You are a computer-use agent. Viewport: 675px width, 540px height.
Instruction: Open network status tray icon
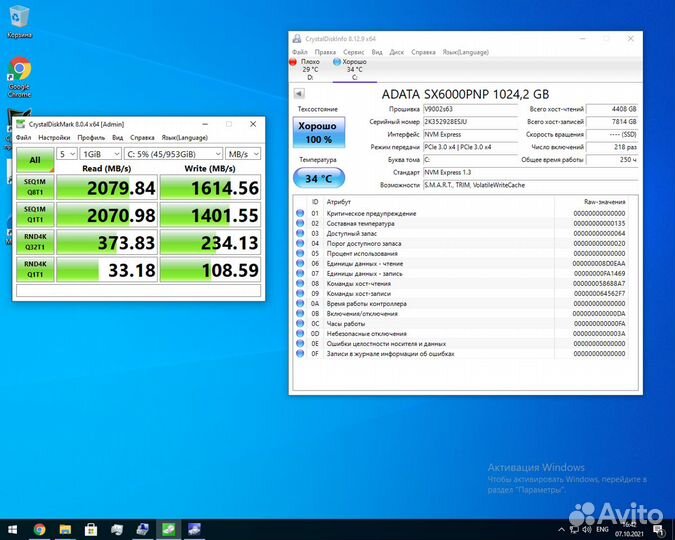574,530
